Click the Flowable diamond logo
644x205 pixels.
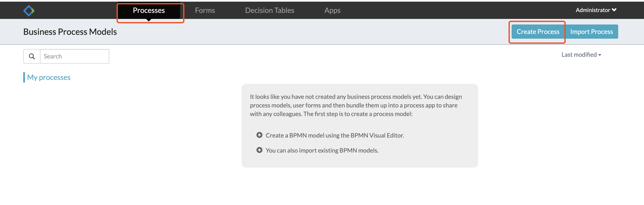[x=29, y=11]
